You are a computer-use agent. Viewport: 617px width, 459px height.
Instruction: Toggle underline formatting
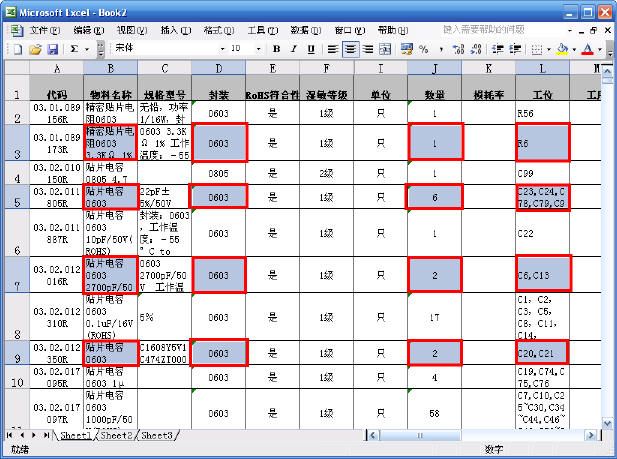(x=311, y=48)
